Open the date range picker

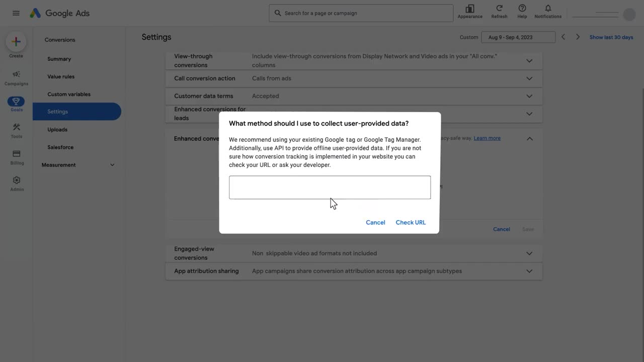[x=518, y=37]
